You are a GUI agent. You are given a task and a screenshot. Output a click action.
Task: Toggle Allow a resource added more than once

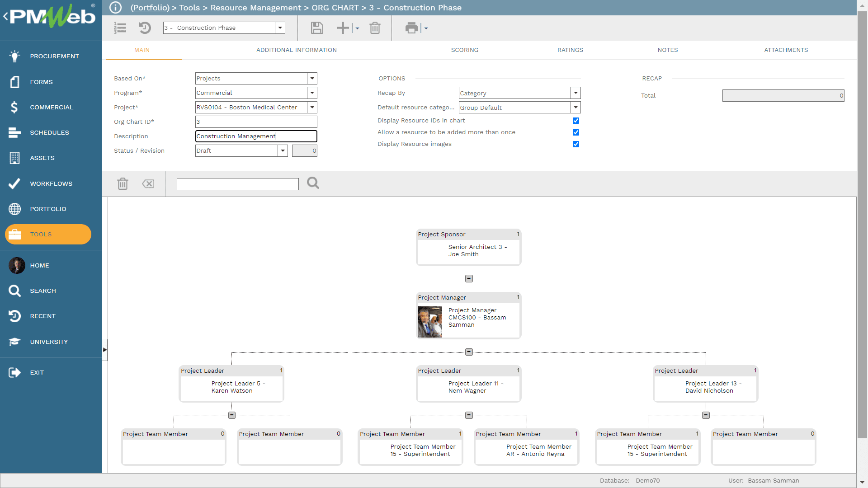[576, 132]
